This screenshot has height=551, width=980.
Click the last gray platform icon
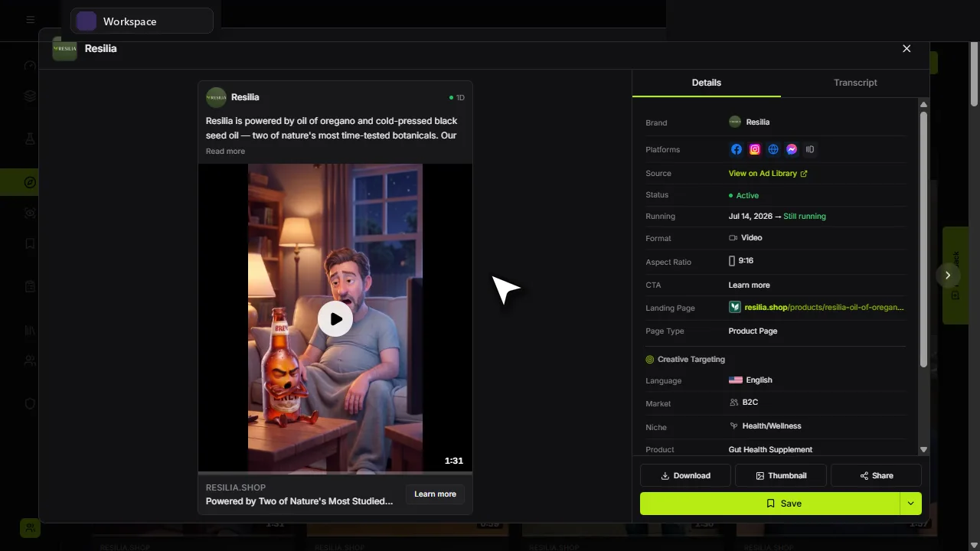click(810, 149)
